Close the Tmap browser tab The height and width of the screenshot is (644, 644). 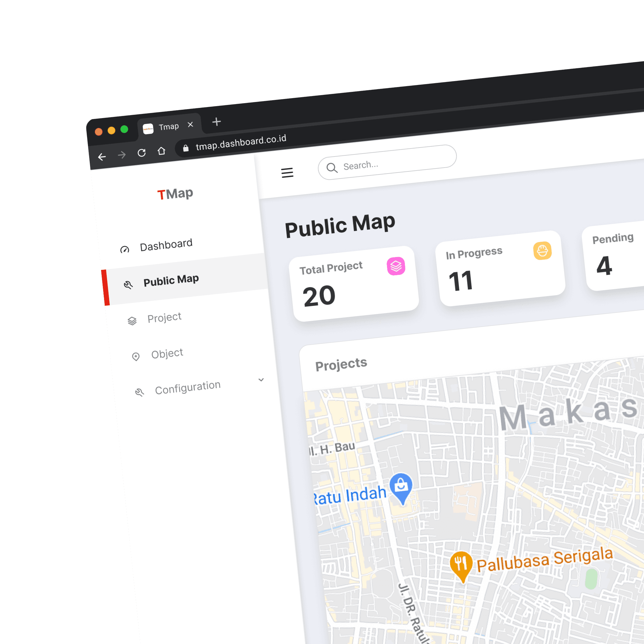[x=190, y=124]
